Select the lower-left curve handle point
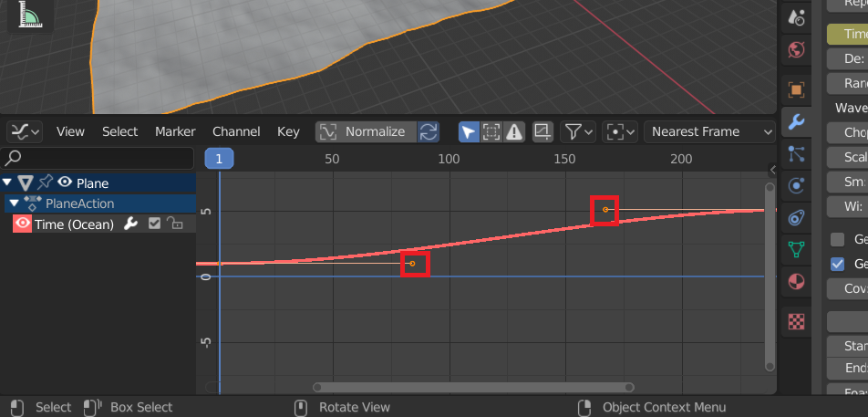The width and height of the screenshot is (868, 417). click(412, 264)
